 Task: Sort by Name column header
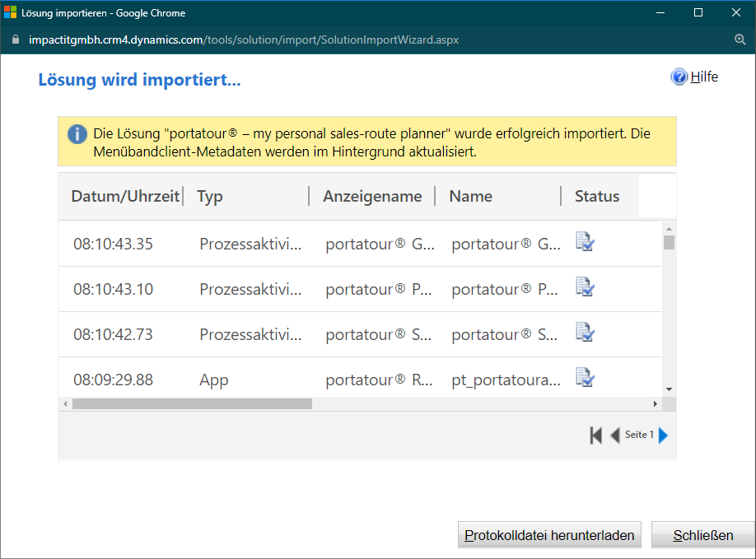tap(470, 197)
